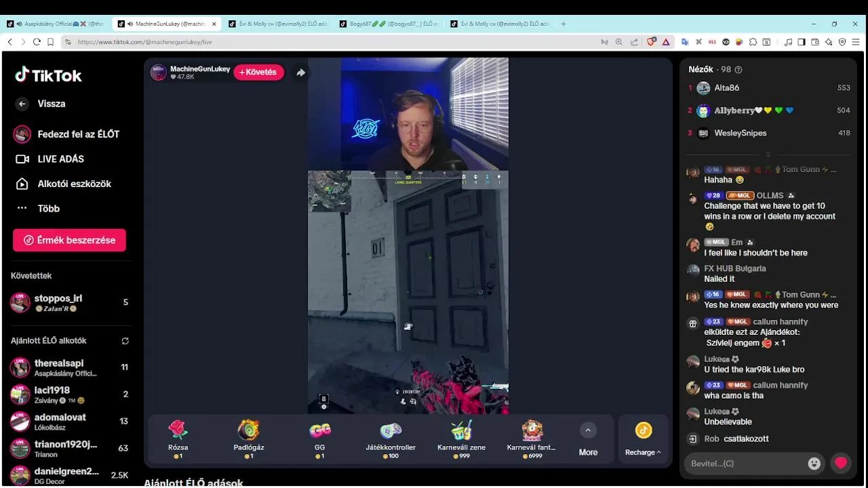The height and width of the screenshot is (488, 868).
Task: Open Alkotói eszközök icon
Action: (x=22, y=184)
